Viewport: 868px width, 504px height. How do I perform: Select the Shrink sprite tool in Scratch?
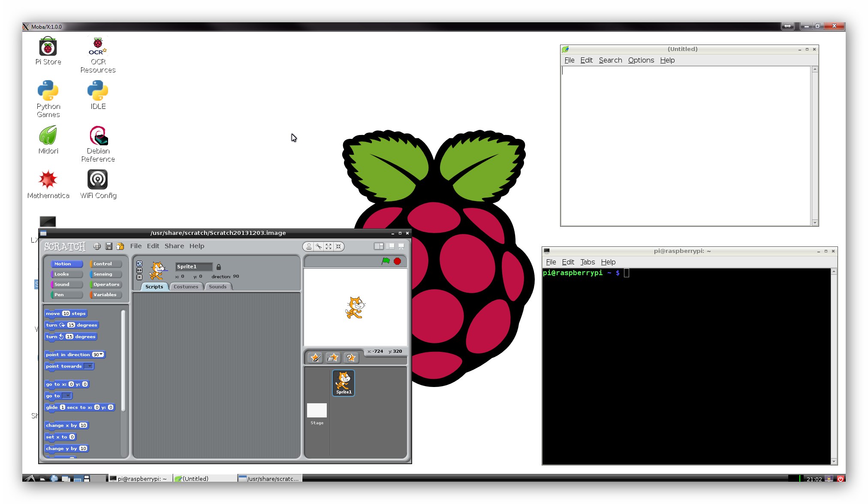coord(338,246)
